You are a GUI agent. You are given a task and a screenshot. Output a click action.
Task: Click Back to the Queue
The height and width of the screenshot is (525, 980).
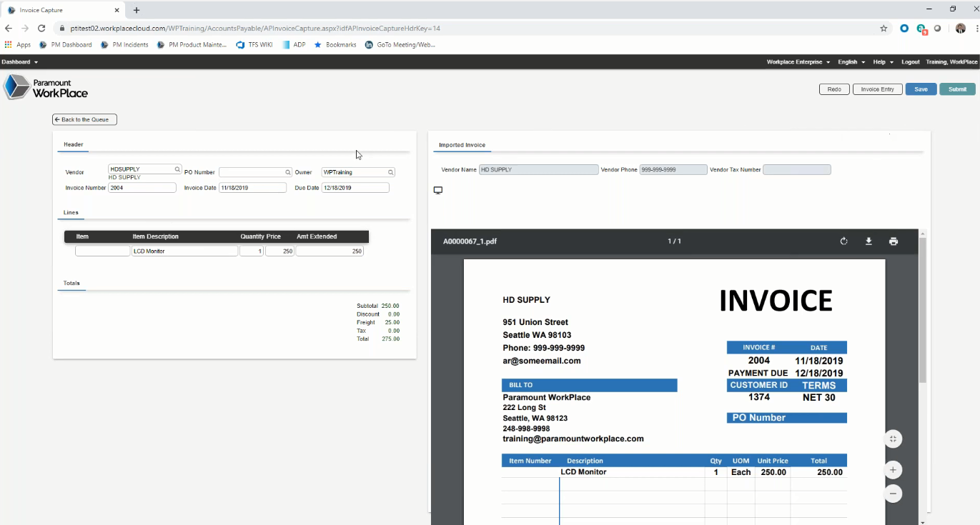(84, 119)
